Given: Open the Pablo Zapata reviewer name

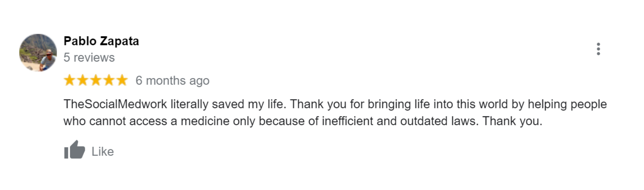Looking at the screenshot, I should (101, 41).
